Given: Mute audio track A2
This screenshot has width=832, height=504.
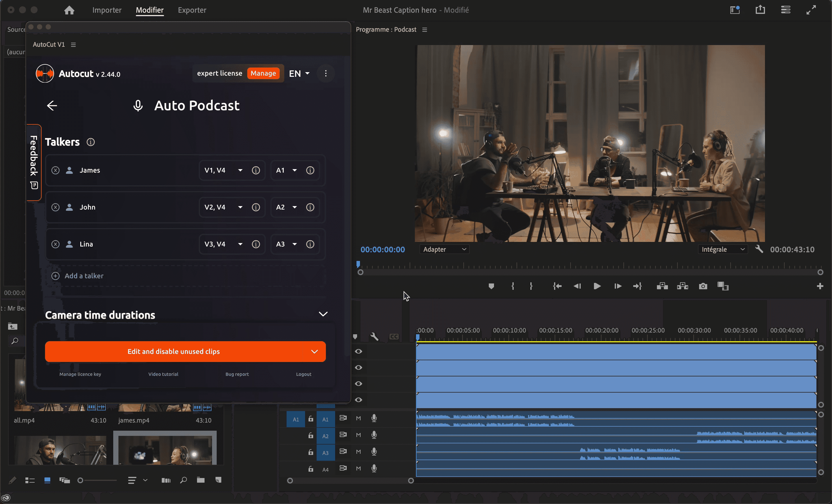Looking at the screenshot, I should 359,435.
